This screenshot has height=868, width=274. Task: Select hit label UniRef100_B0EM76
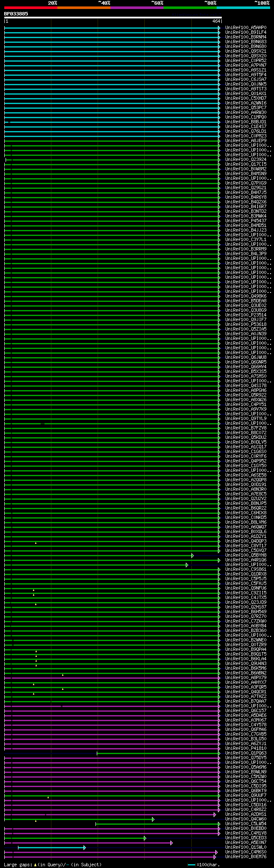[246, 857]
